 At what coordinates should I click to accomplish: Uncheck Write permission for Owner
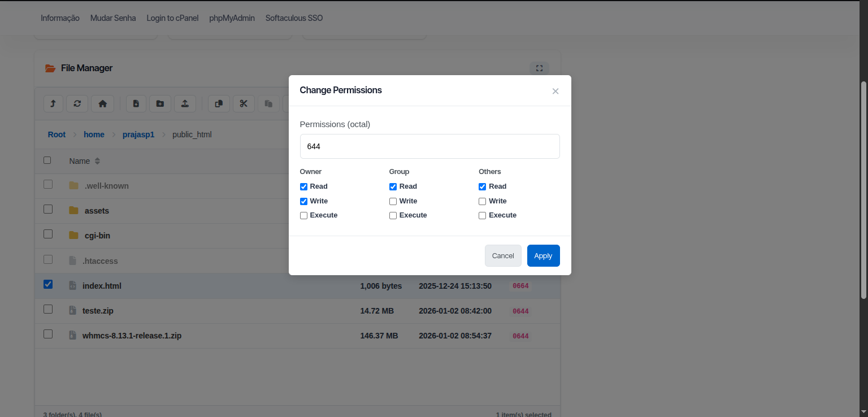coord(303,201)
